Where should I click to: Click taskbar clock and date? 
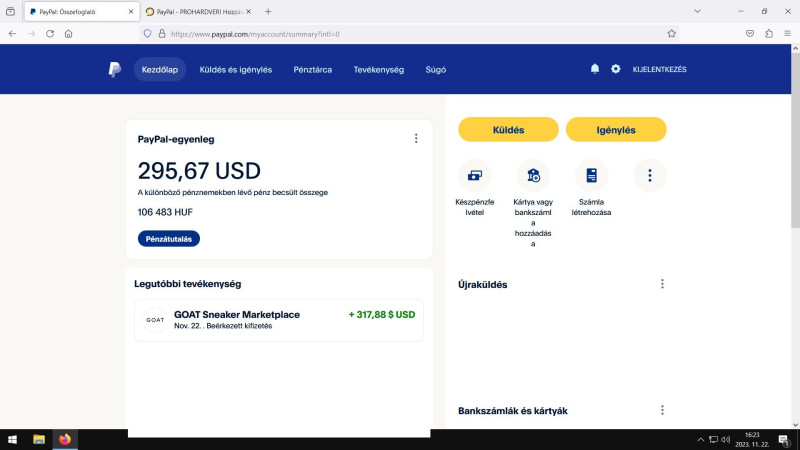pos(752,439)
